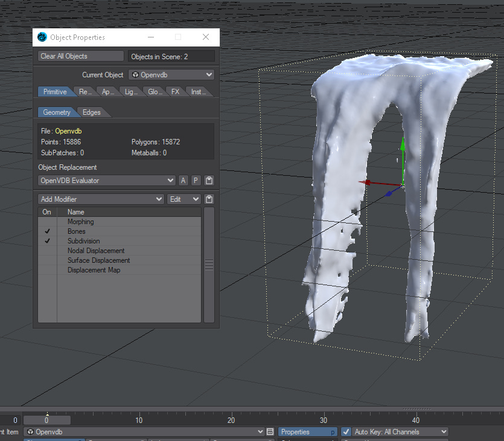Switch to the Edges tab

(x=92, y=112)
